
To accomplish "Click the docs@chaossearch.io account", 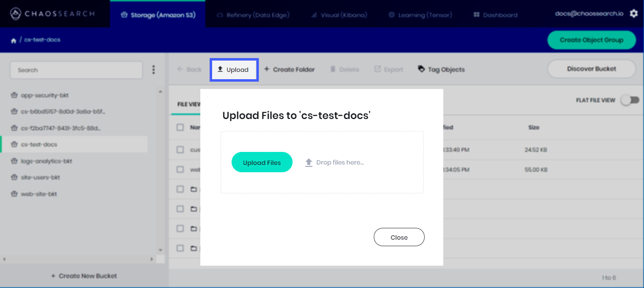I will click(589, 13).
